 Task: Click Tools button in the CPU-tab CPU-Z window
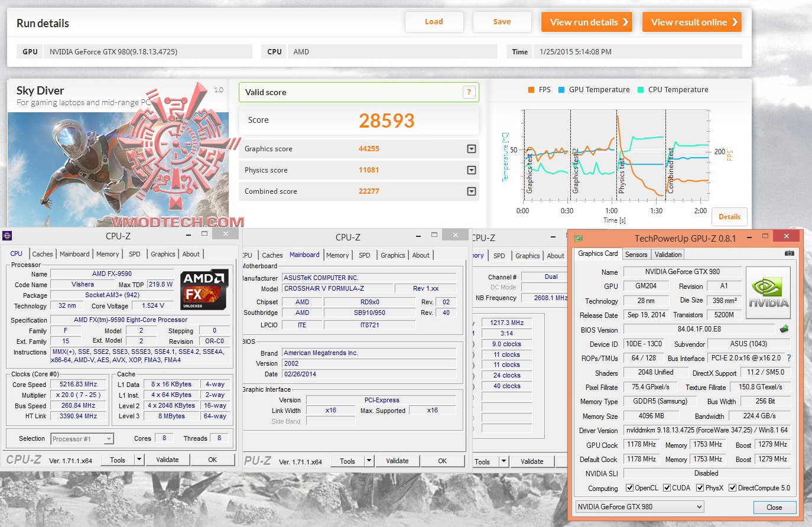[x=118, y=460]
